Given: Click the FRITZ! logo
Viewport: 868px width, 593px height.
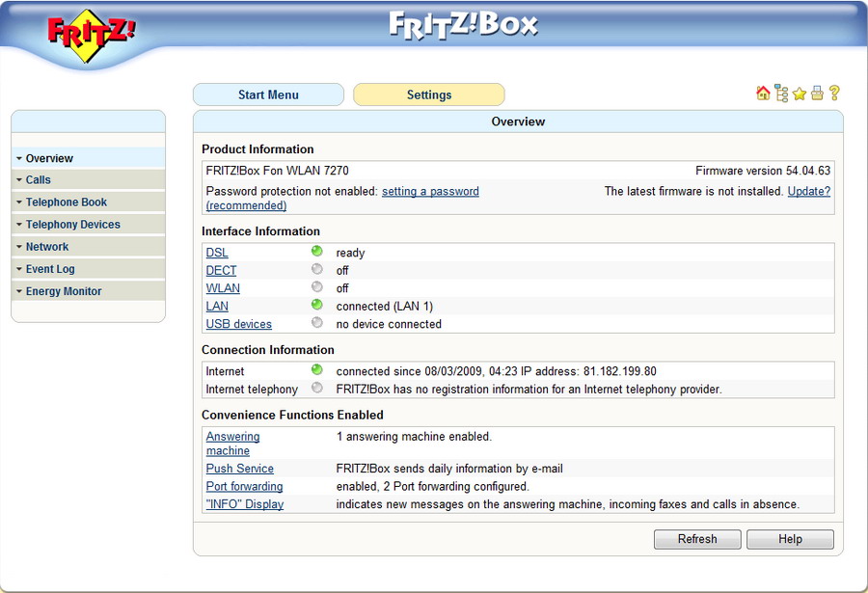Looking at the screenshot, I should (92, 34).
